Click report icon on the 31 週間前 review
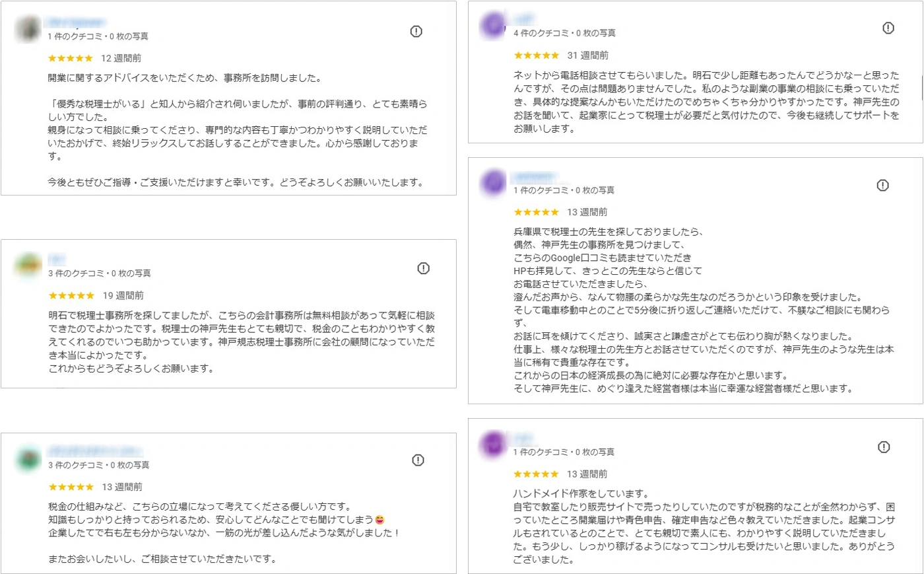The image size is (924, 574). pos(888,28)
